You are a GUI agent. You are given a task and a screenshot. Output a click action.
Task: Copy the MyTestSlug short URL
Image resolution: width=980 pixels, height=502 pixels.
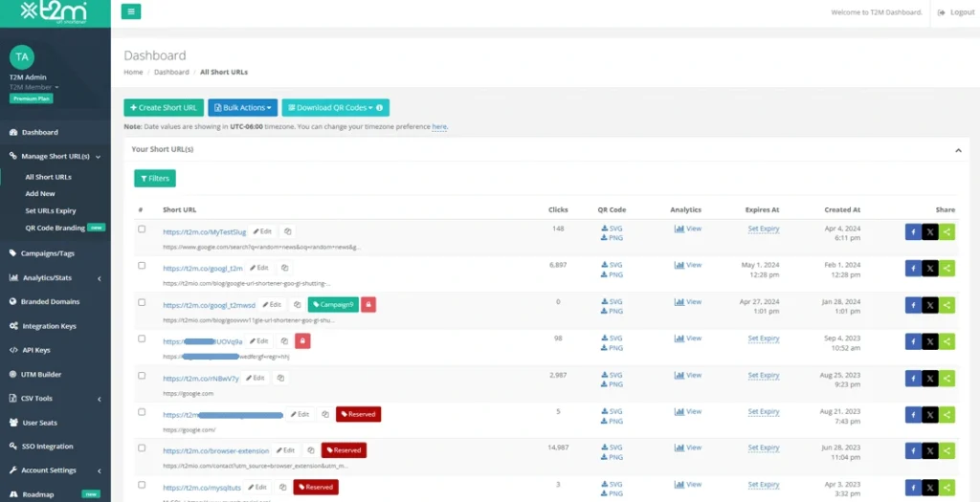pos(288,231)
